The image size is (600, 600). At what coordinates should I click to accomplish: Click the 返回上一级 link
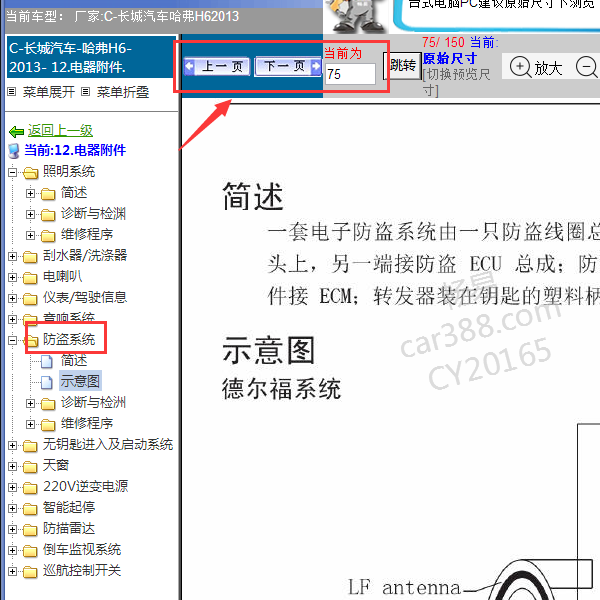click(60, 131)
